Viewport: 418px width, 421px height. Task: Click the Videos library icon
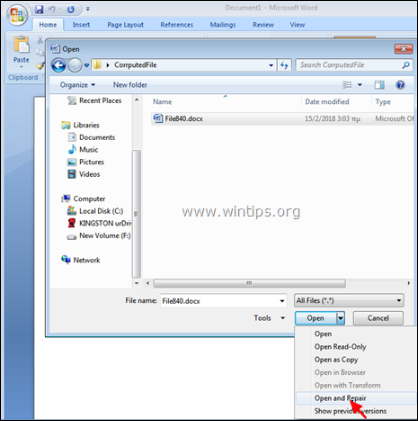click(72, 174)
